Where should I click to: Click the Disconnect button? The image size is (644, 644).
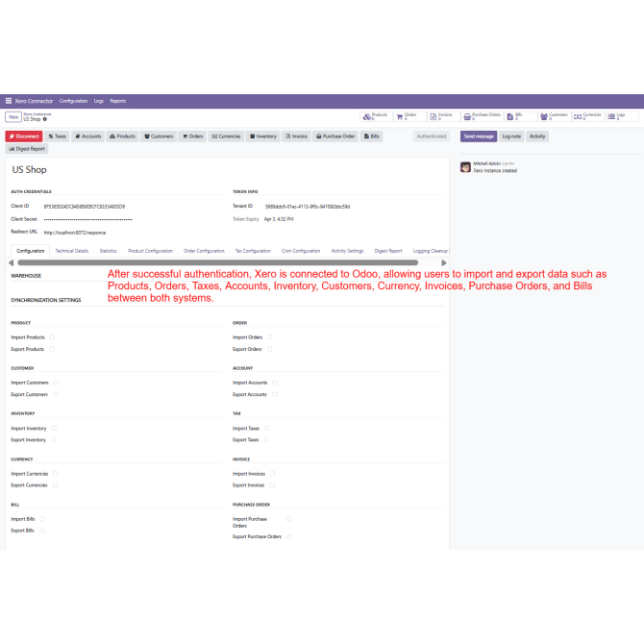tap(24, 136)
